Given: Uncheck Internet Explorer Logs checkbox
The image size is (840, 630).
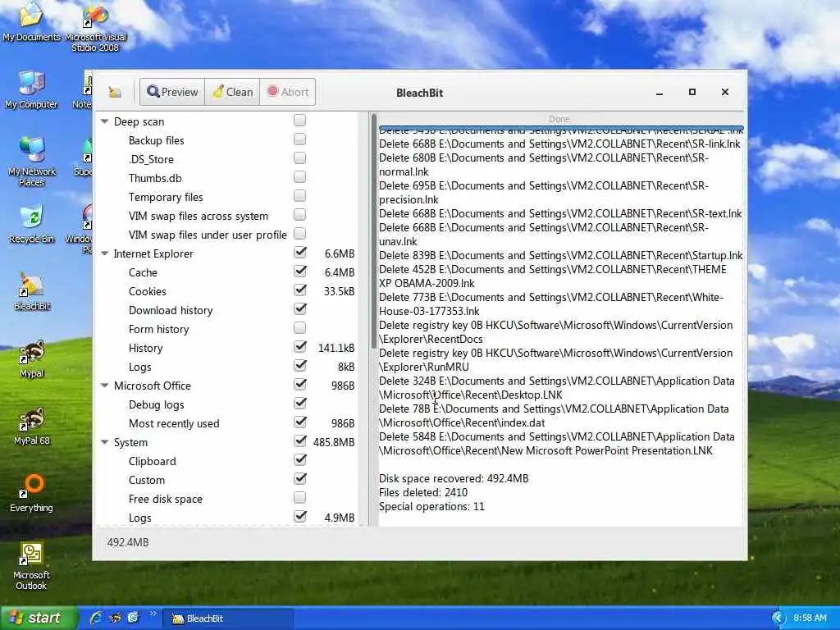Looking at the screenshot, I should [x=300, y=365].
